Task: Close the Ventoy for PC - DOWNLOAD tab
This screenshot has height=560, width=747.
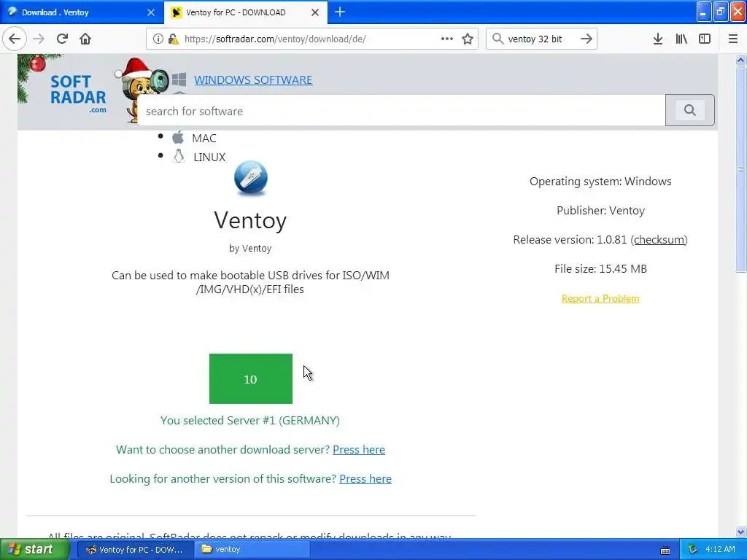Action: pos(315,12)
